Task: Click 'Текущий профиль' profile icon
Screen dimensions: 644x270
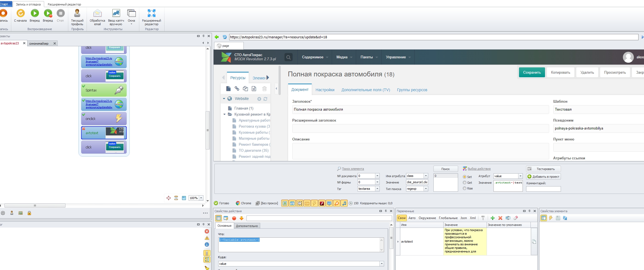Action: (x=77, y=13)
